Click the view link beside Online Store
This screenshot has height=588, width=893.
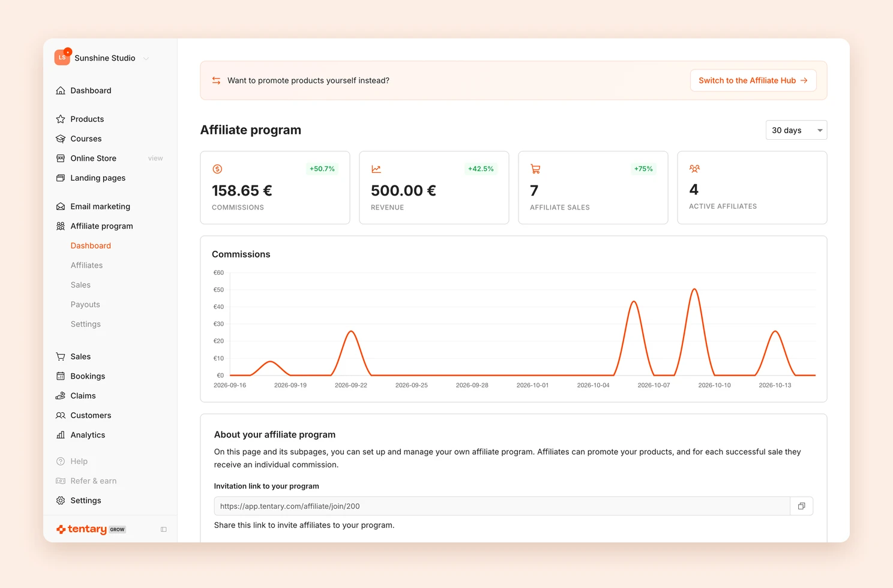tap(155, 158)
